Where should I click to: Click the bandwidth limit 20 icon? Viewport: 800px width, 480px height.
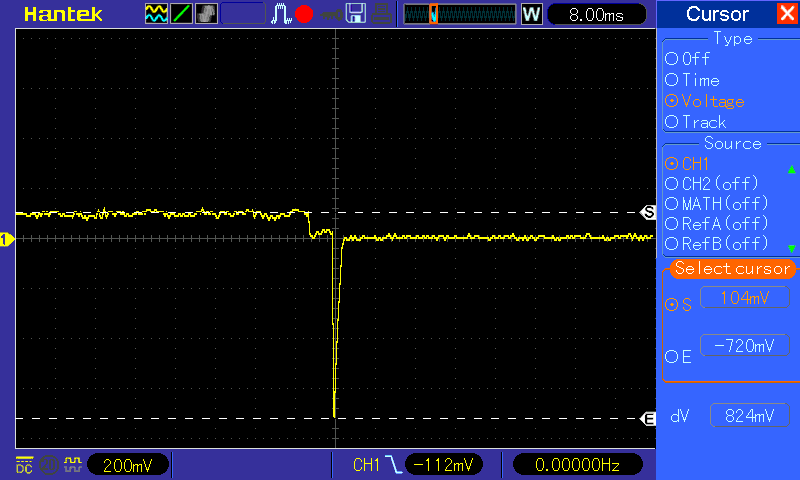coord(49,465)
